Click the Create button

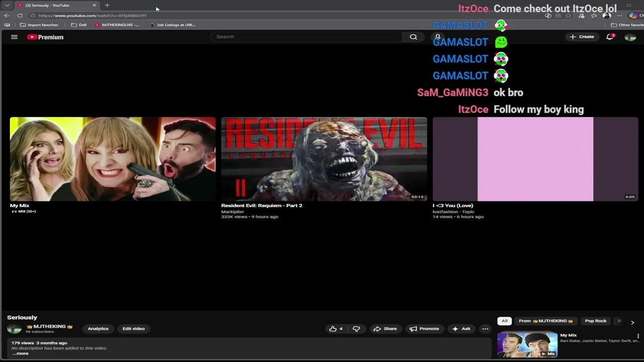pos(582,37)
